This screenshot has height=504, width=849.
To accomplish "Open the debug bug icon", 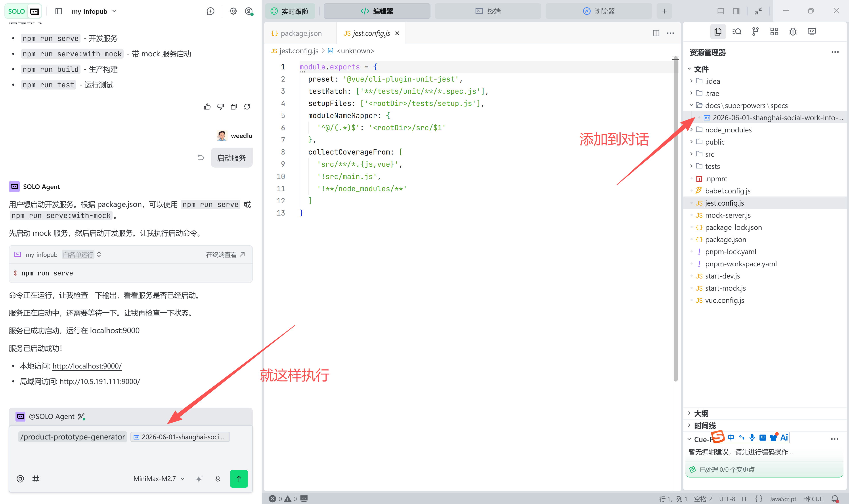I will pos(793,32).
